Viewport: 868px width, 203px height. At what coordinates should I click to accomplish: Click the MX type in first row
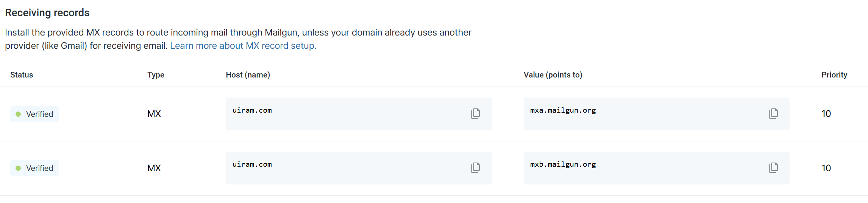click(154, 114)
